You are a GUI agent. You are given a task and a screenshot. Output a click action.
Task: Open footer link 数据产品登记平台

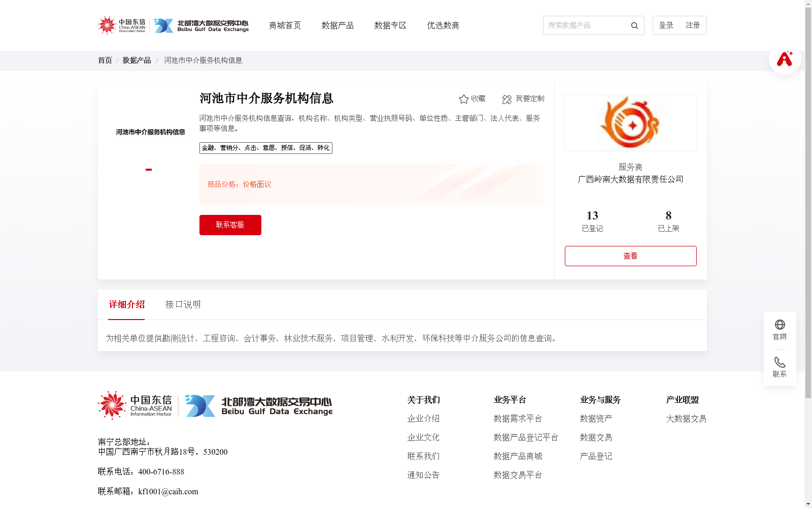click(x=526, y=437)
